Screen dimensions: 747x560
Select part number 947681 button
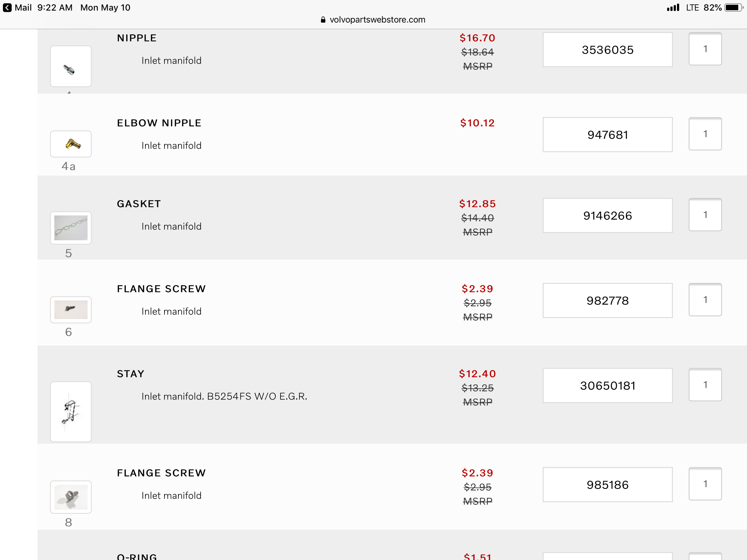pos(607,135)
